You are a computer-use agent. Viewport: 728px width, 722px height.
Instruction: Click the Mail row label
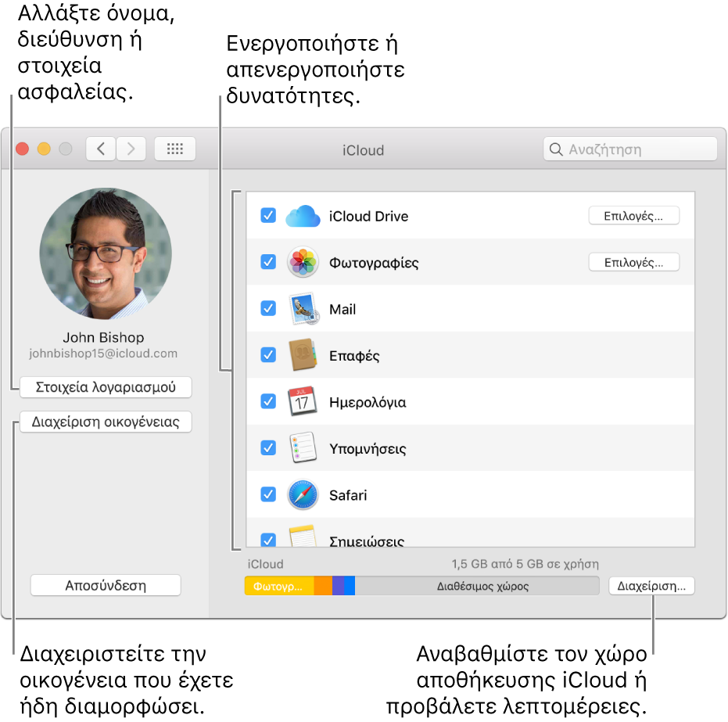pos(342,309)
